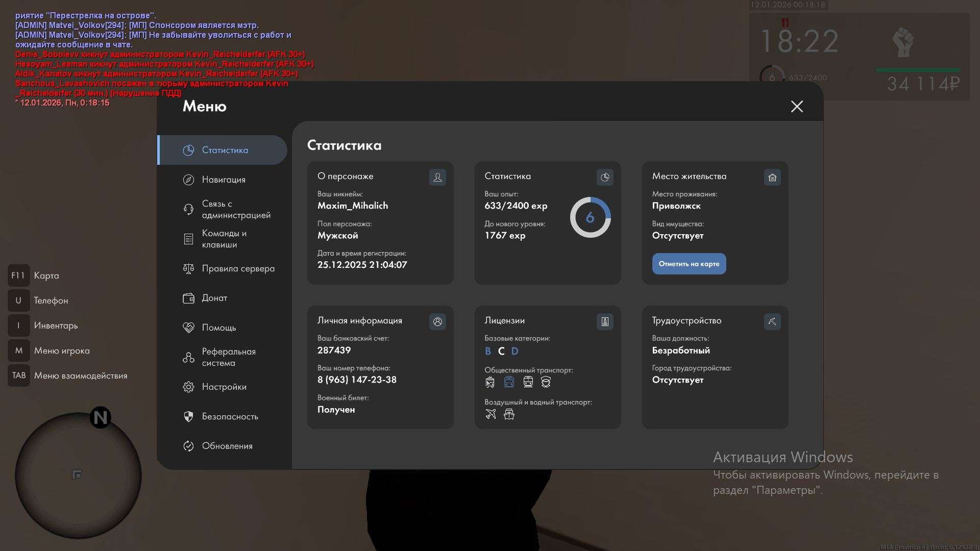The image size is (980, 551).
Task: Click the hammer icon in Трудоустройство card
Action: (772, 321)
